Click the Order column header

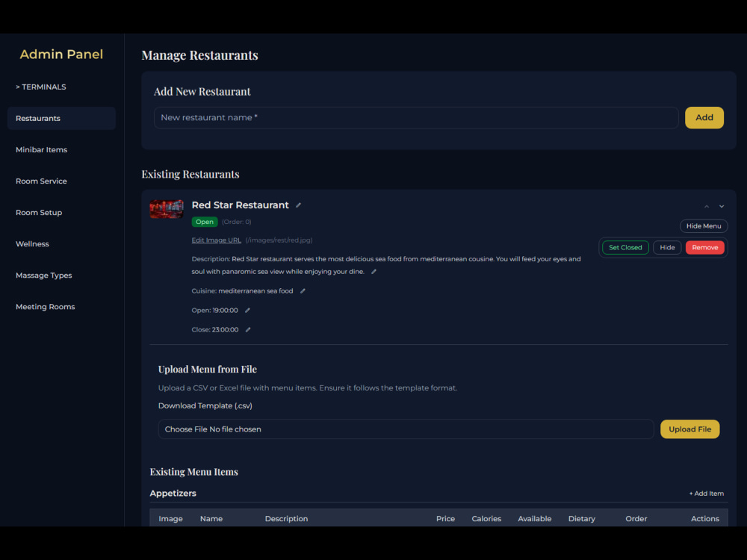click(636, 519)
